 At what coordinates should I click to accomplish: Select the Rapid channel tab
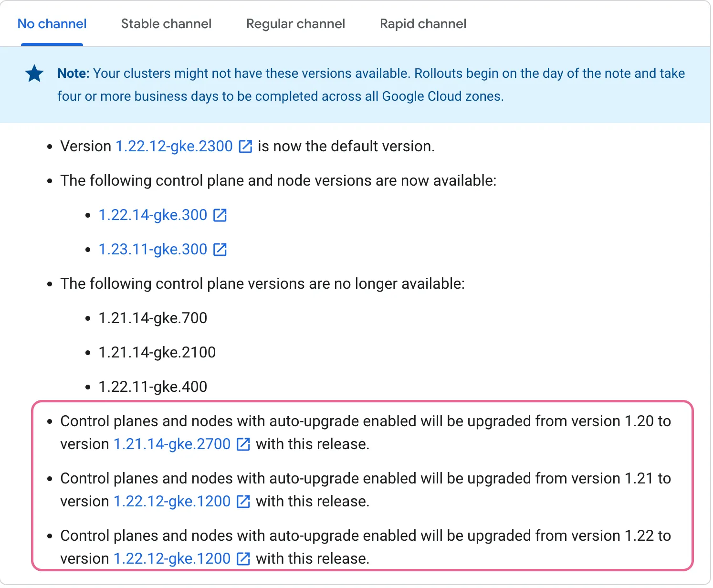[x=423, y=24]
